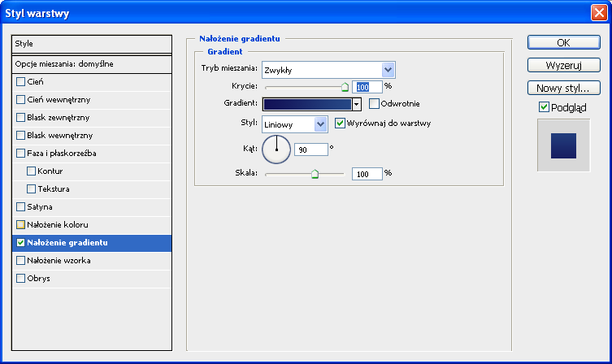Click the blue gradient swatch bar
Screen dimensions: 612x364
pos(306,104)
